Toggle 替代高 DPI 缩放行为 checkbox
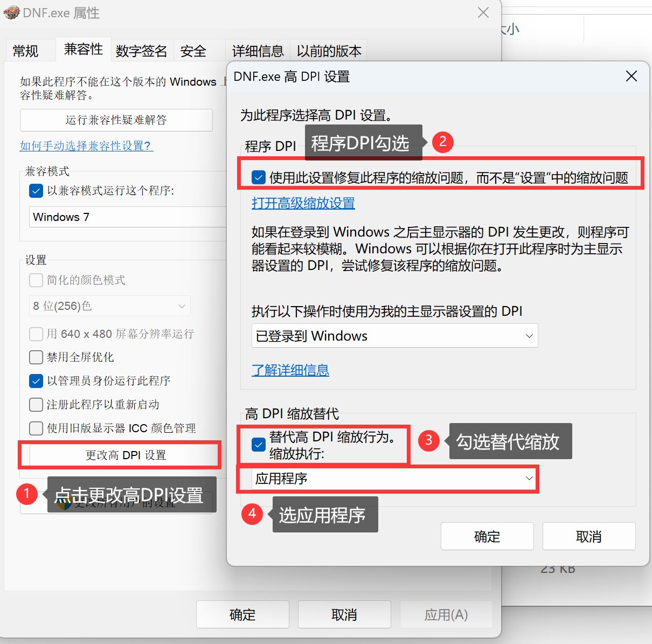This screenshot has width=652, height=644. 259,445
